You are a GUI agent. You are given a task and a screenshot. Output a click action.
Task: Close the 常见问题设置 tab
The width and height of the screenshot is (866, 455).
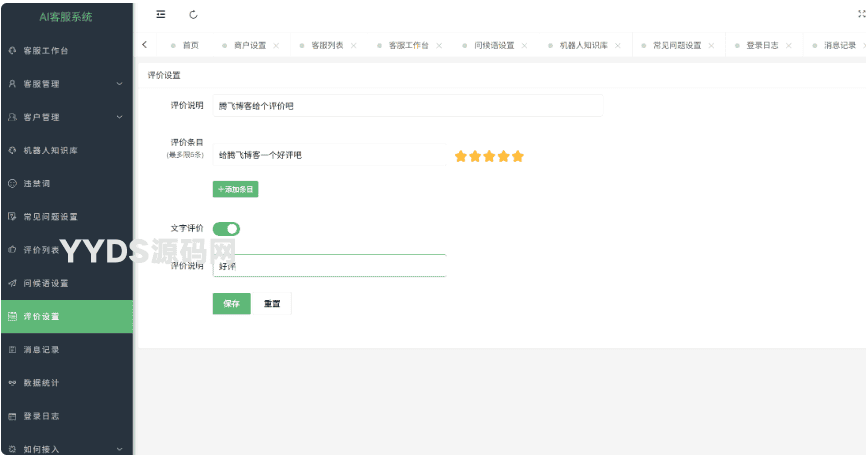711,45
